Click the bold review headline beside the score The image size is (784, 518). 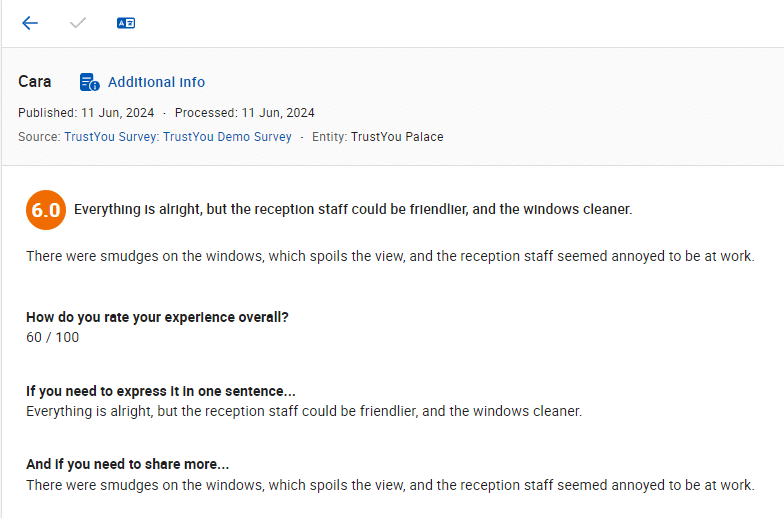pyautogui.click(x=352, y=210)
